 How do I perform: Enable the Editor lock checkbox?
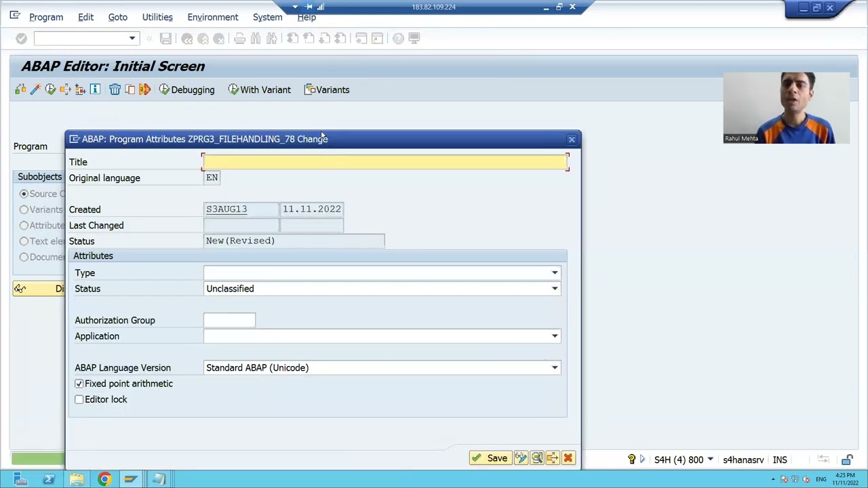click(79, 399)
